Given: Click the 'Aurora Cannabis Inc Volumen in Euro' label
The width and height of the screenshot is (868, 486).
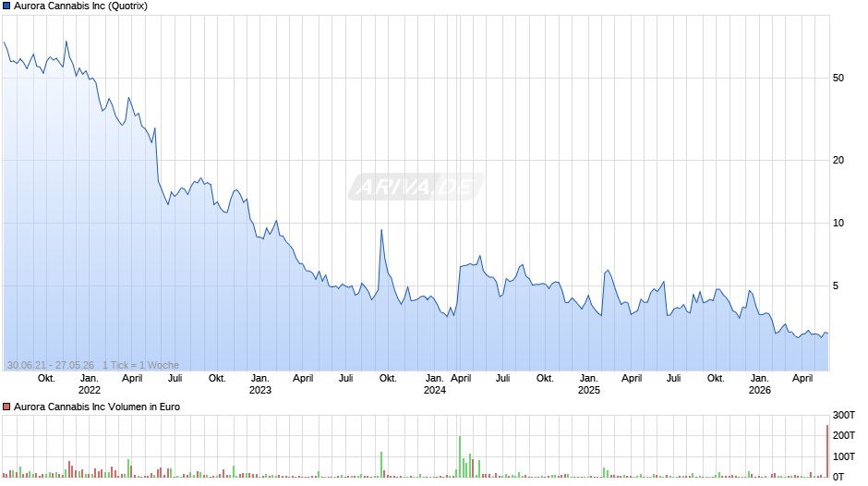Looking at the screenshot, I should click(97, 407).
